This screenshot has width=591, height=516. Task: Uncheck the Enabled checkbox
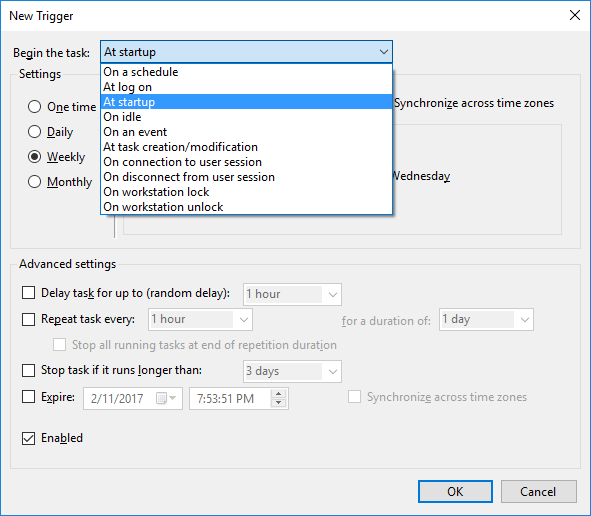pos(28,438)
